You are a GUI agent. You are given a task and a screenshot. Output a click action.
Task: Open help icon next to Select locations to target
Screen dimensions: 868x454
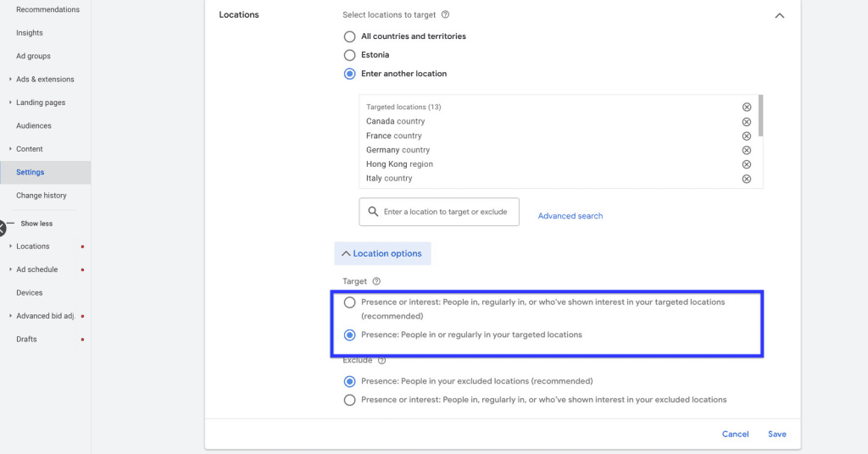(x=445, y=15)
